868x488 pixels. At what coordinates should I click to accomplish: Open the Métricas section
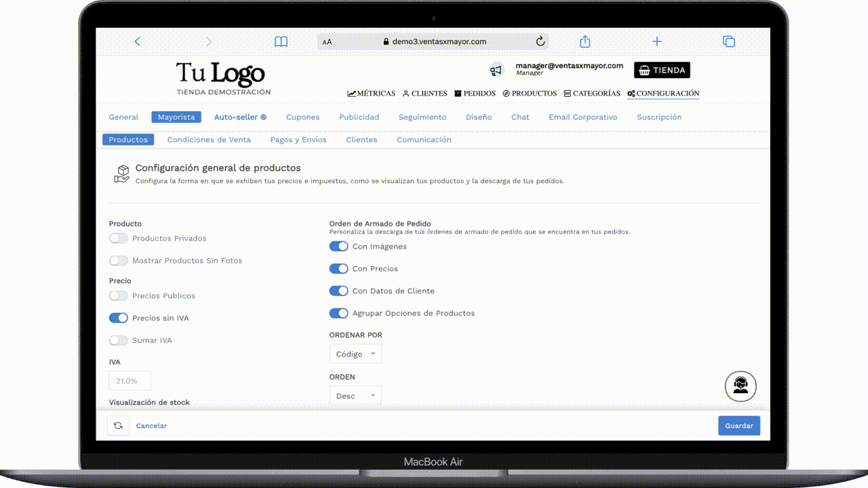coord(371,94)
